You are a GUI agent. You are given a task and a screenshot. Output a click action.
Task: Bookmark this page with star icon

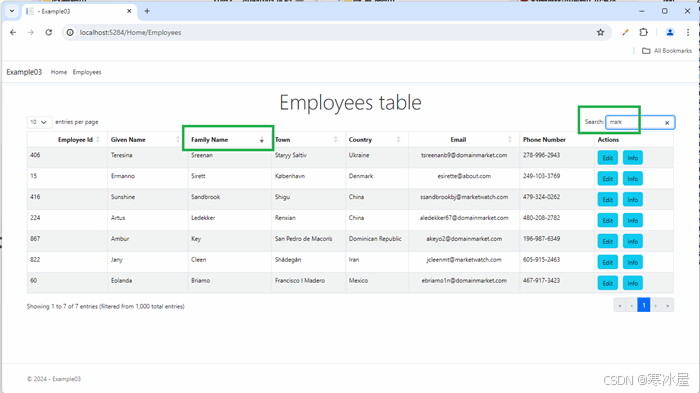(600, 32)
